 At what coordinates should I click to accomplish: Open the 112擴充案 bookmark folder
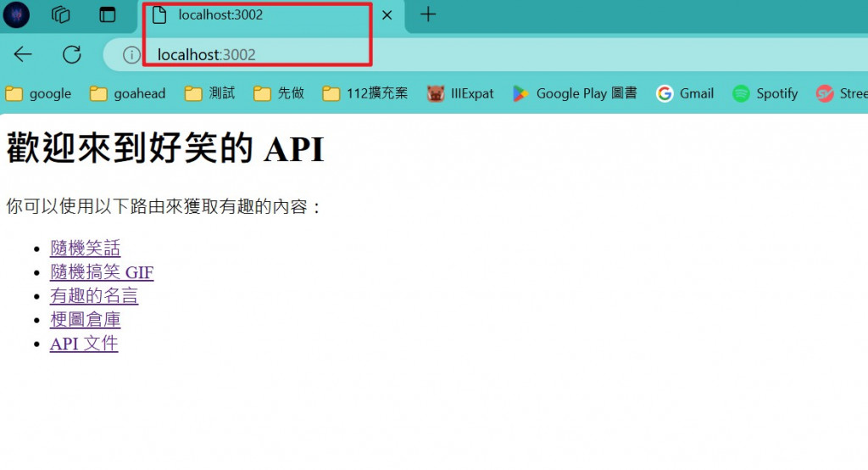coord(364,93)
